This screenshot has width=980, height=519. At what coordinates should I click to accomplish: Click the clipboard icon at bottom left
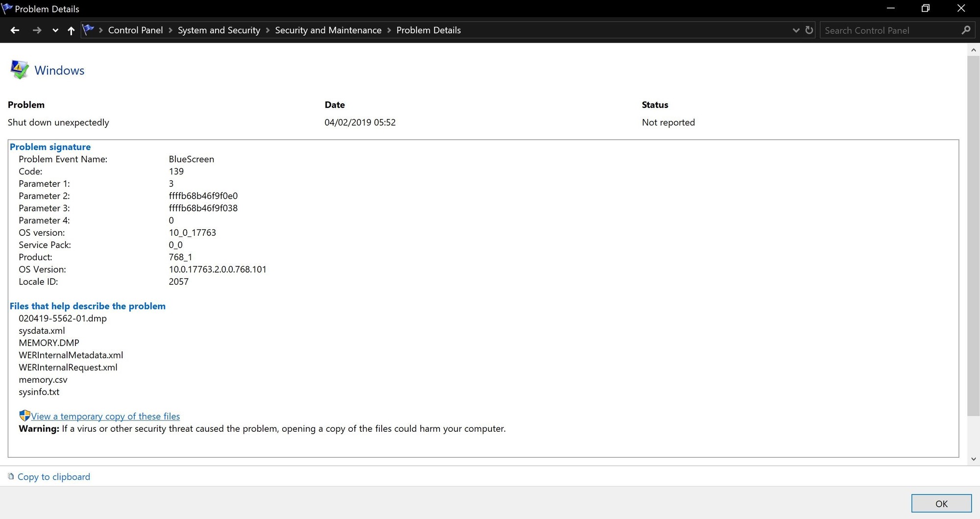tap(11, 476)
